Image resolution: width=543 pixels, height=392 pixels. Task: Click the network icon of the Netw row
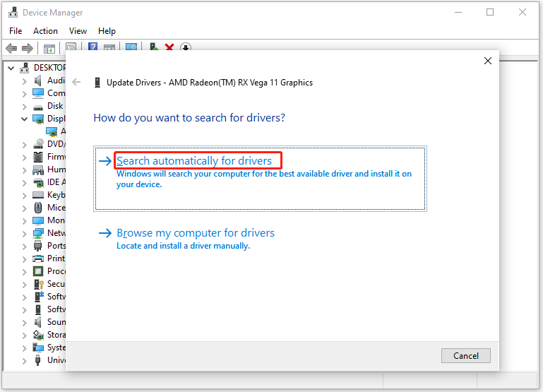pyautogui.click(x=38, y=233)
